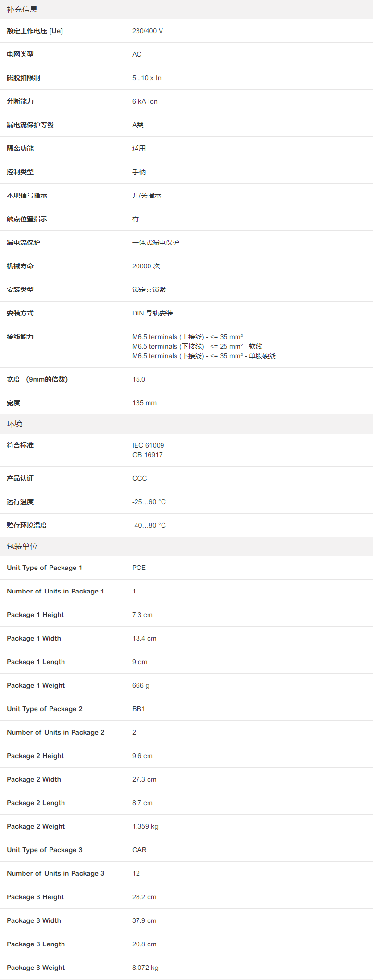The height and width of the screenshot is (980, 373).
Task: Click the terminal line ending in 单股硬线
Action: pos(204,356)
